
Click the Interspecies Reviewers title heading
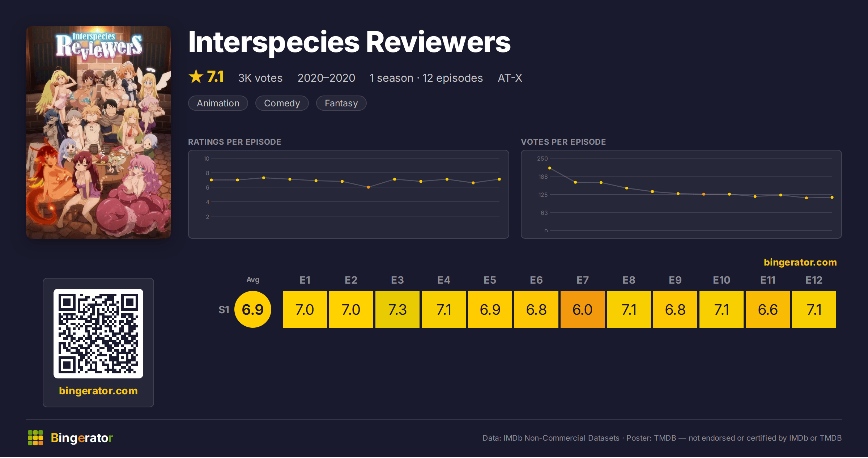(x=349, y=42)
